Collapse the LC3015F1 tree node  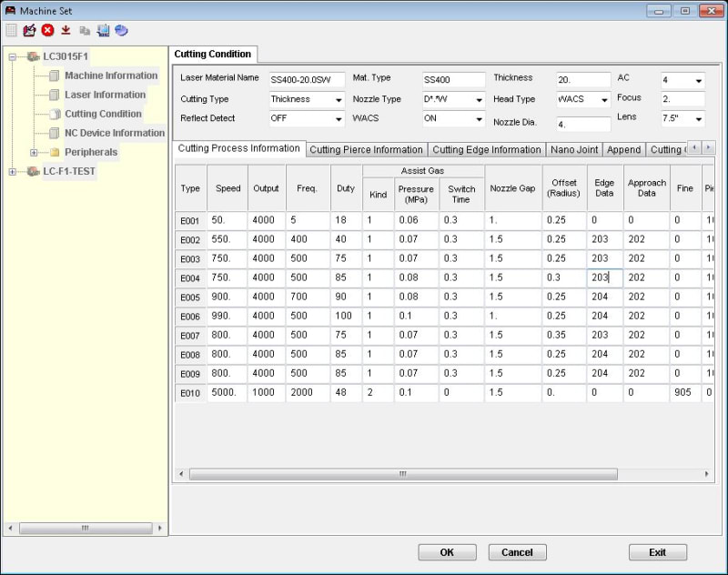[x=13, y=57]
